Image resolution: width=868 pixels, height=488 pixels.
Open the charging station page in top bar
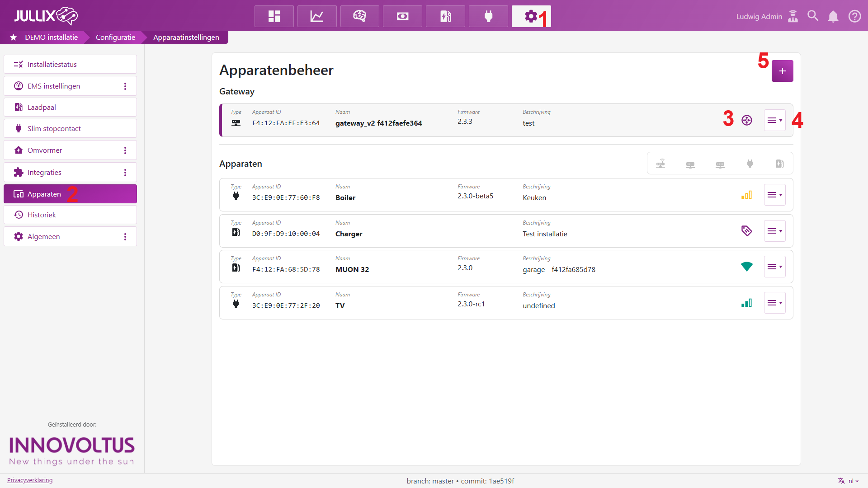(445, 16)
